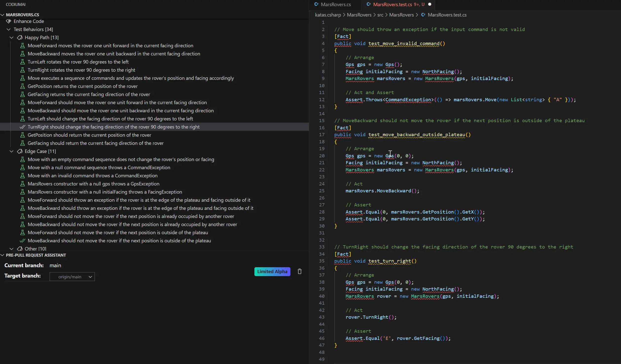Click the flask icon beside TurnLeft rotates test
The width and height of the screenshot is (621, 364).
[22, 62]
